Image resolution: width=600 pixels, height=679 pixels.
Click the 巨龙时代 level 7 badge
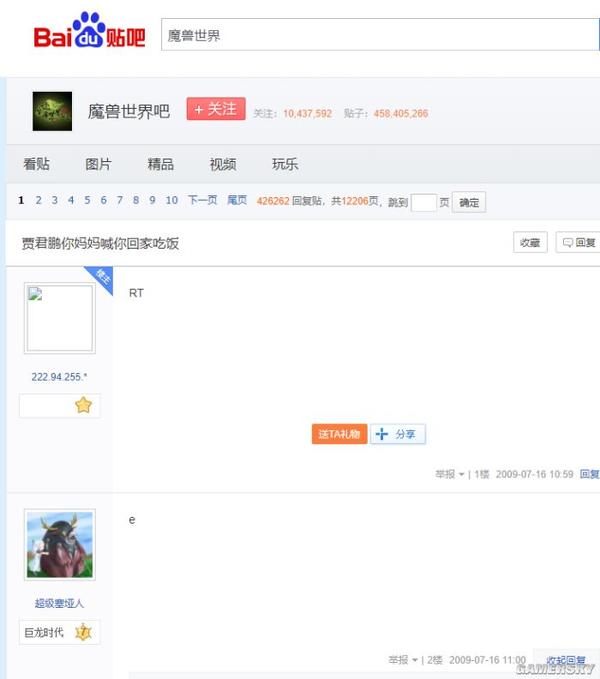[60, 633]
